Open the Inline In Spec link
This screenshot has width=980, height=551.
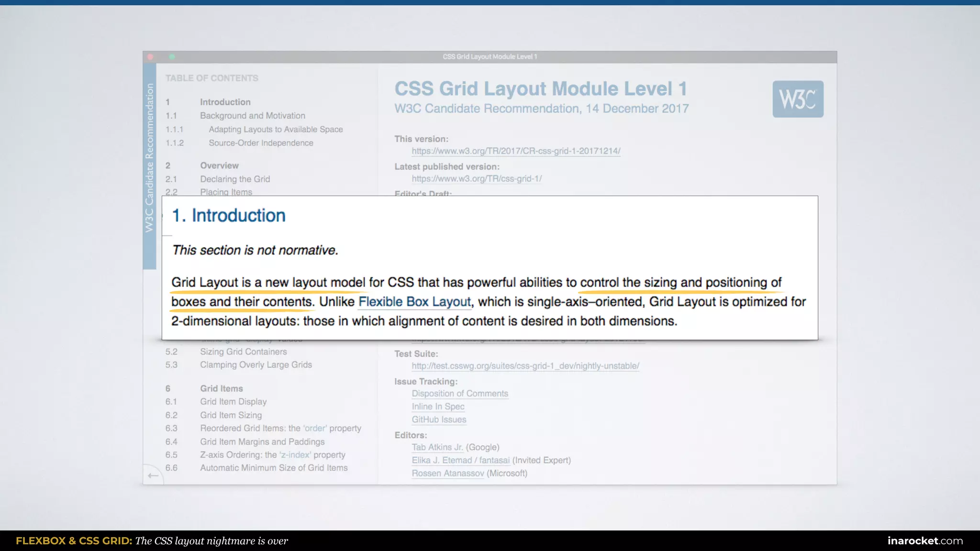coord(438,407)
